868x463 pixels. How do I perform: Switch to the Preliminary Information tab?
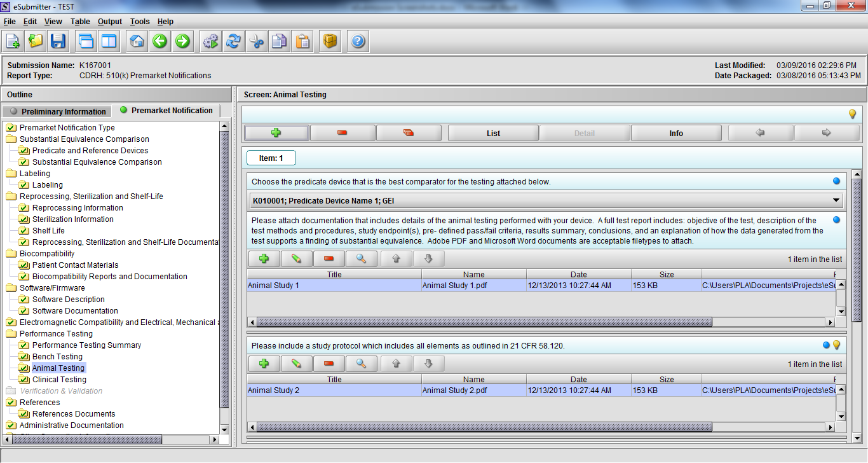[x=58, y=111]
